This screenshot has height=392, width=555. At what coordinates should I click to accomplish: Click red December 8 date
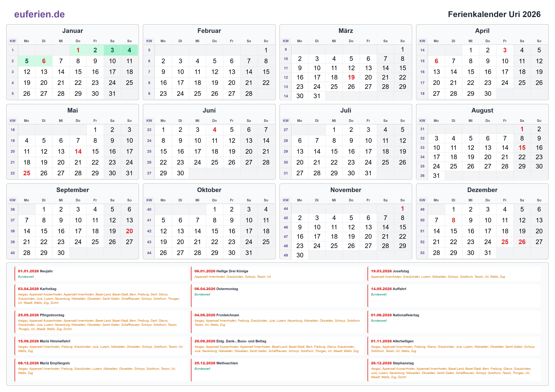(453, 220)
